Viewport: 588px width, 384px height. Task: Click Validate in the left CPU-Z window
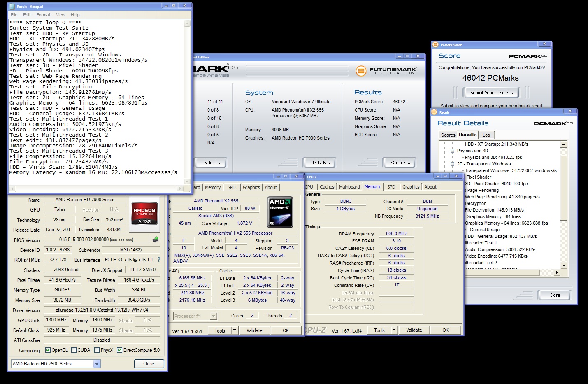(254, 330)
